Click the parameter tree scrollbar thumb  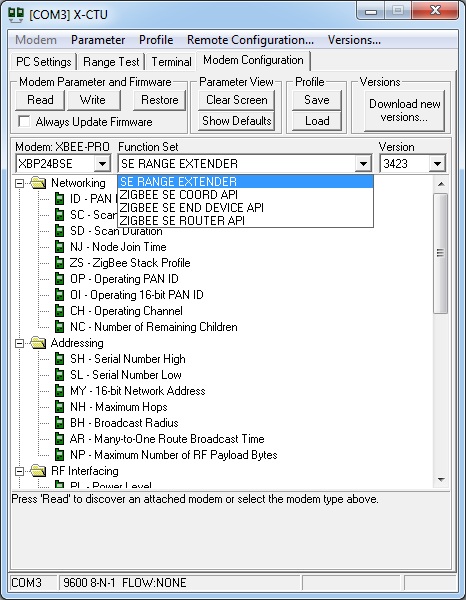point(440,253)
